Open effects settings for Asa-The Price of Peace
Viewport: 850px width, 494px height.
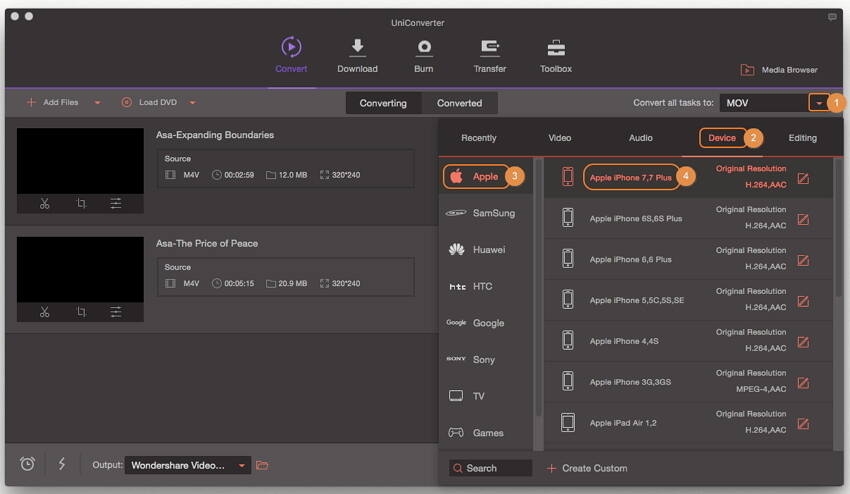116,312
